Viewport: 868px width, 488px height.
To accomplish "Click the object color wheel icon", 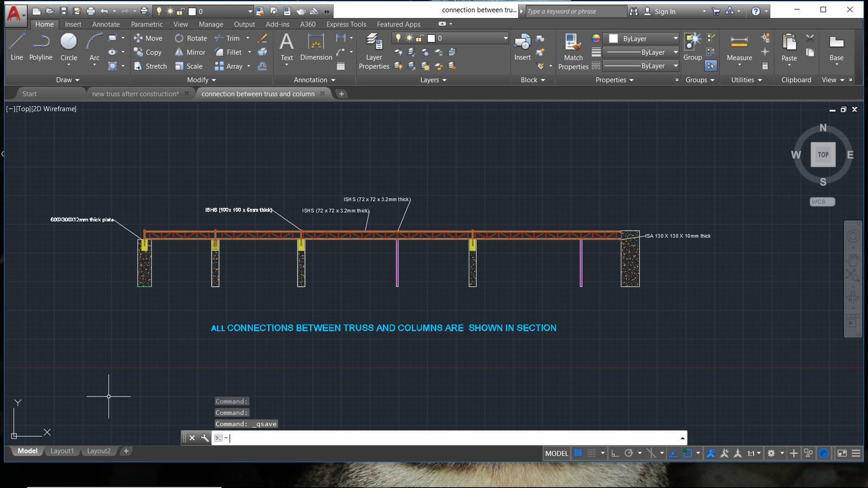I will click(x=596, y=38).
